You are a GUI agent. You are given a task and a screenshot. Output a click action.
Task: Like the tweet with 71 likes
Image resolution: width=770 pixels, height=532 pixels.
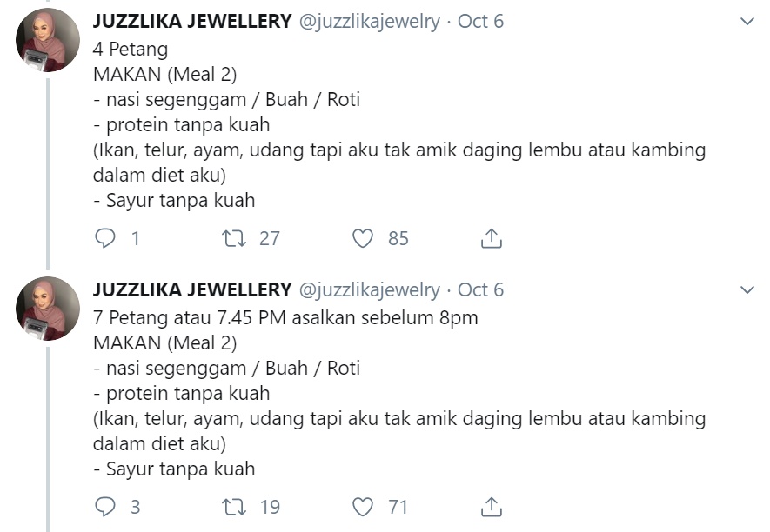364,506
